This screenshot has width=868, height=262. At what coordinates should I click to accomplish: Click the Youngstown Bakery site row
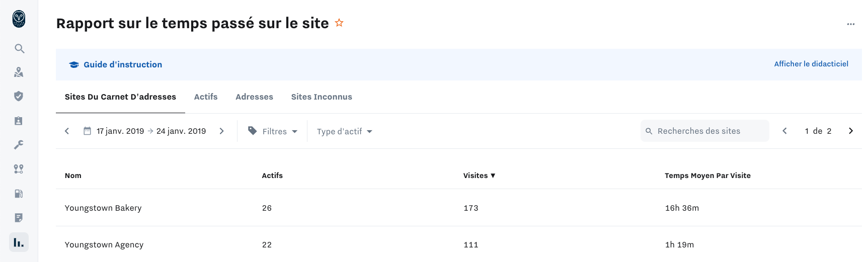[103, 208]
